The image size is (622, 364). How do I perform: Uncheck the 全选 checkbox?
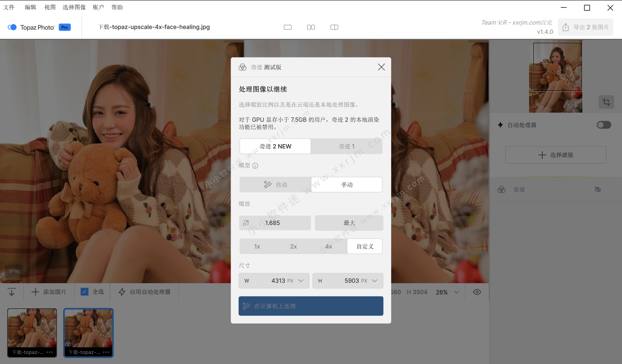pyautogui.click(x=84, y=292)
